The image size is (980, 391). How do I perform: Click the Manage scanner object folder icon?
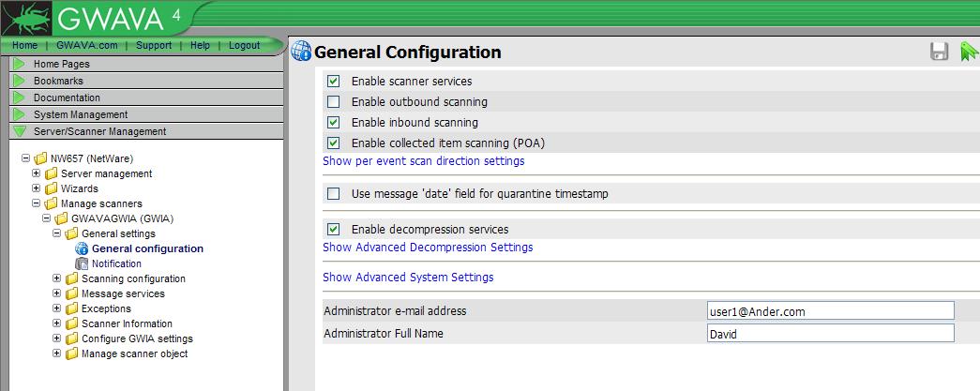click(x=72, y=353)
